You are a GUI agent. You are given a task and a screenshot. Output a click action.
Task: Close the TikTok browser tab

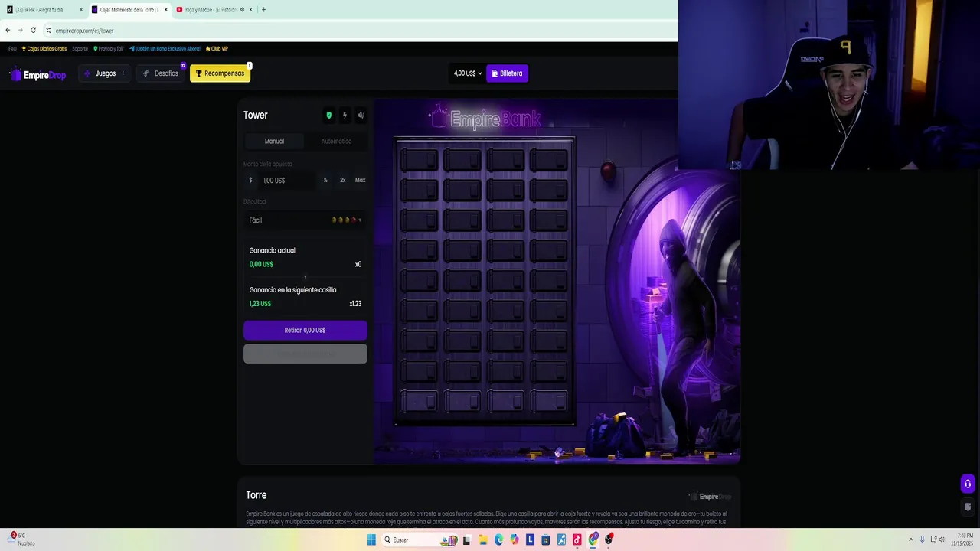80,10
